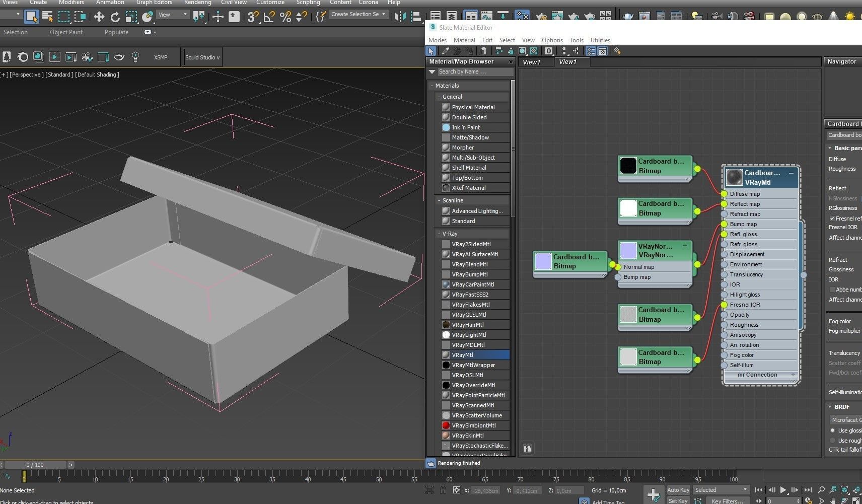Click the Material ID Channel icon
The width and height of the screenshot is (862, 504).
(x=549, y=51)
